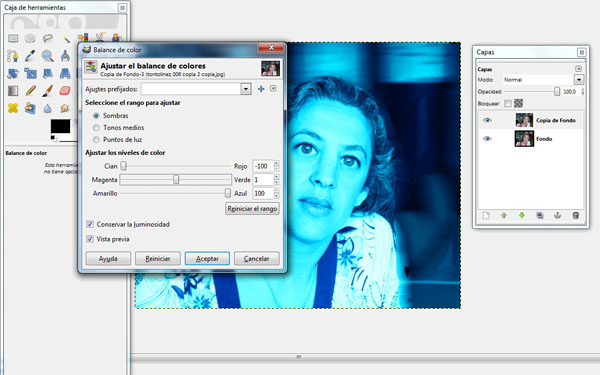Toggle Conservar la luminosidad checkbox
This screenshot has width=600, height=375.
pos(90,225)
